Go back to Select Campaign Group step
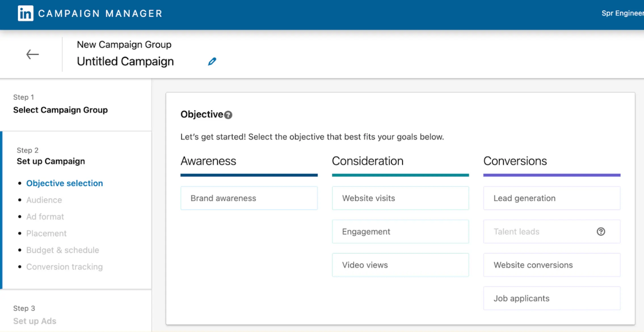 [60, 110]
